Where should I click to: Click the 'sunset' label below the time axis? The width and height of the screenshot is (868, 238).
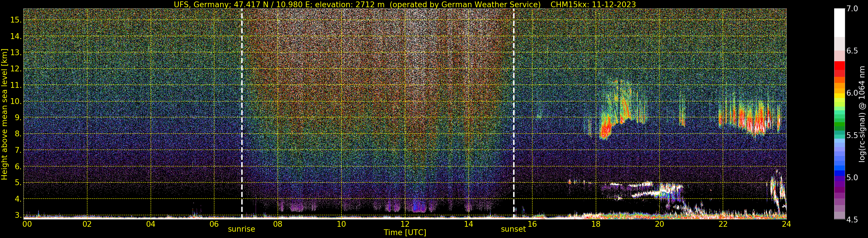coord(513,229)
